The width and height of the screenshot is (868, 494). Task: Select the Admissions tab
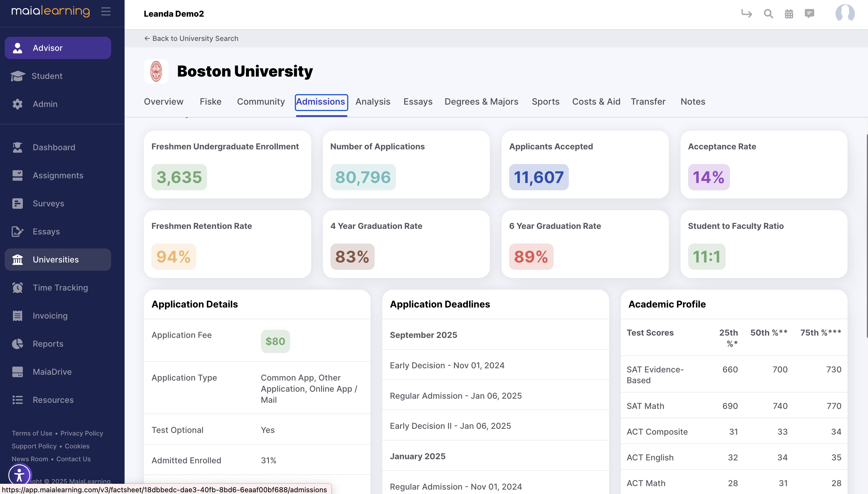click(321, 102)
